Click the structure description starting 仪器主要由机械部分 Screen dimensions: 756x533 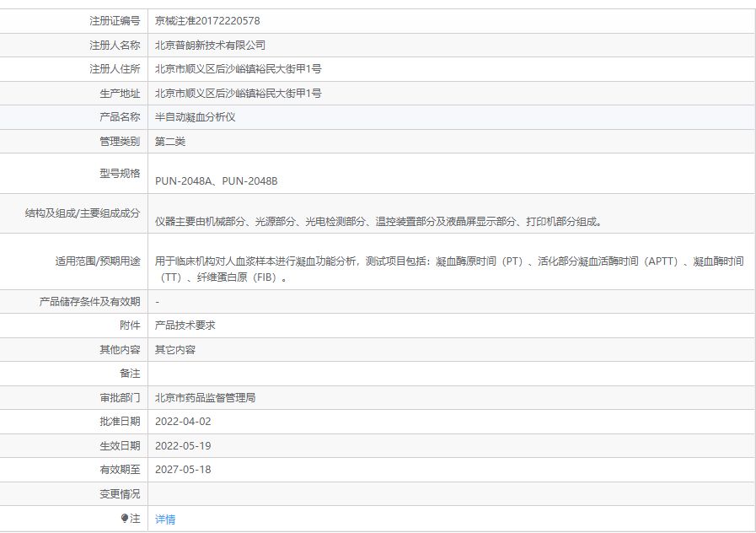pos(378,222)
